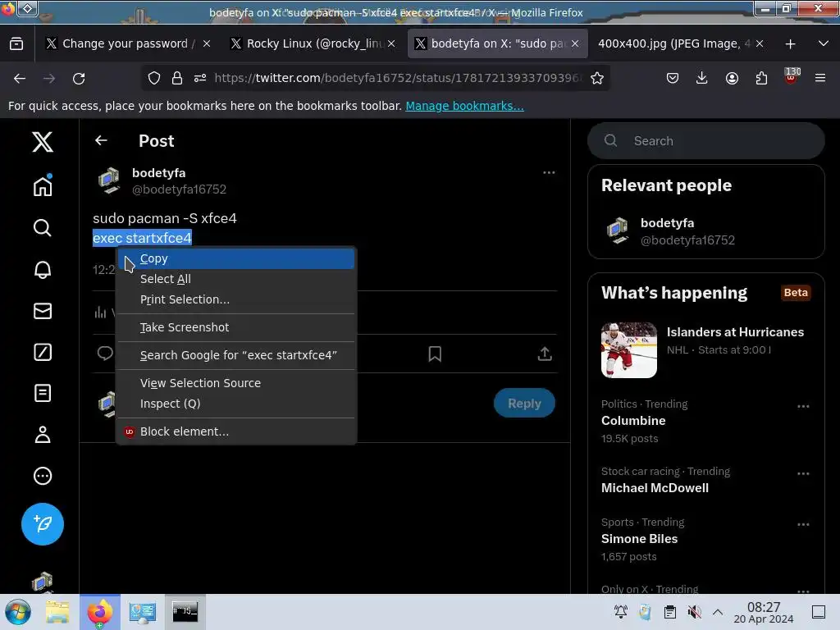Open More circle icon in sidebar
The width and height of the screenshot is (840, 630).
point(43,476)
